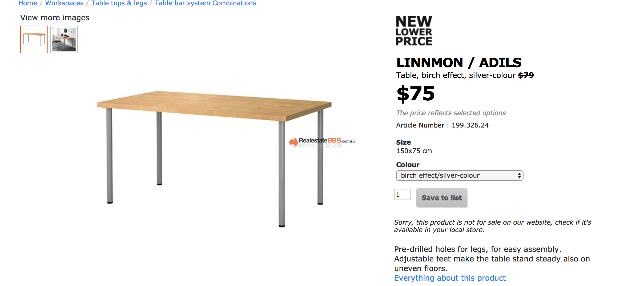Click the View more images heading
Screen dimensions: 644x286
(x=55, y=18)
